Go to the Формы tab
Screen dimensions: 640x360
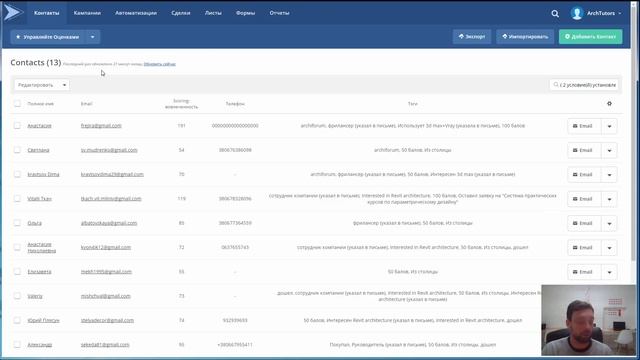245,13
